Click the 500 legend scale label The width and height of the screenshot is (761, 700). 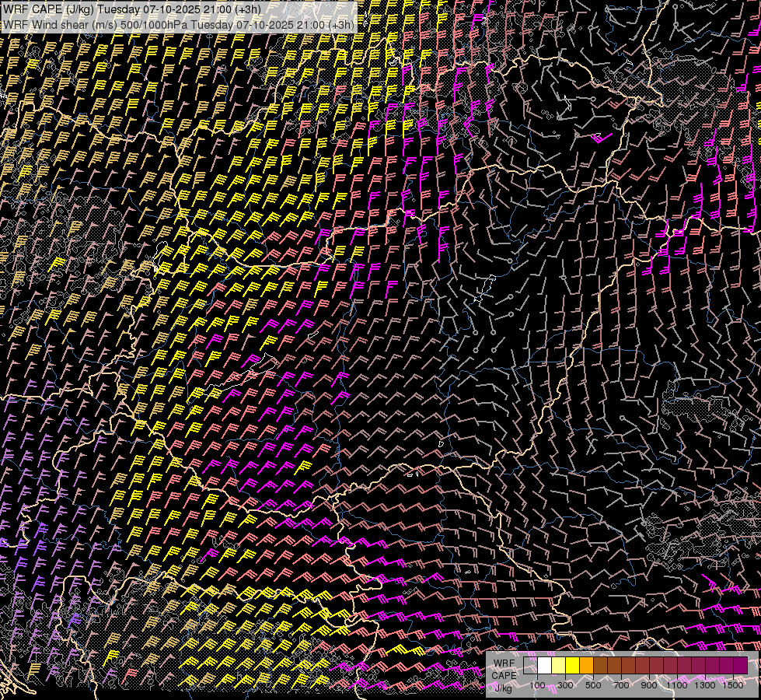click(594, 685)
